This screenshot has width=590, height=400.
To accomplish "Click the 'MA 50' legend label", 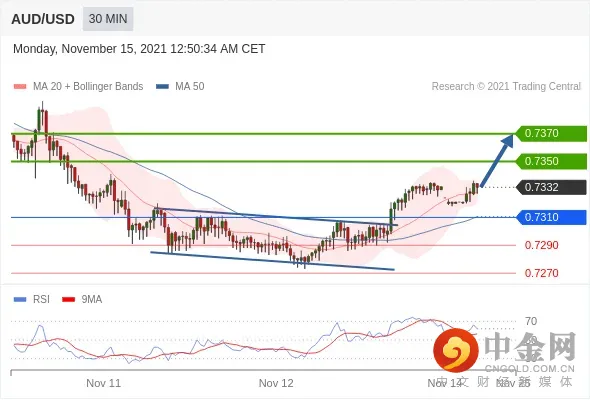I will click(190, 87).
